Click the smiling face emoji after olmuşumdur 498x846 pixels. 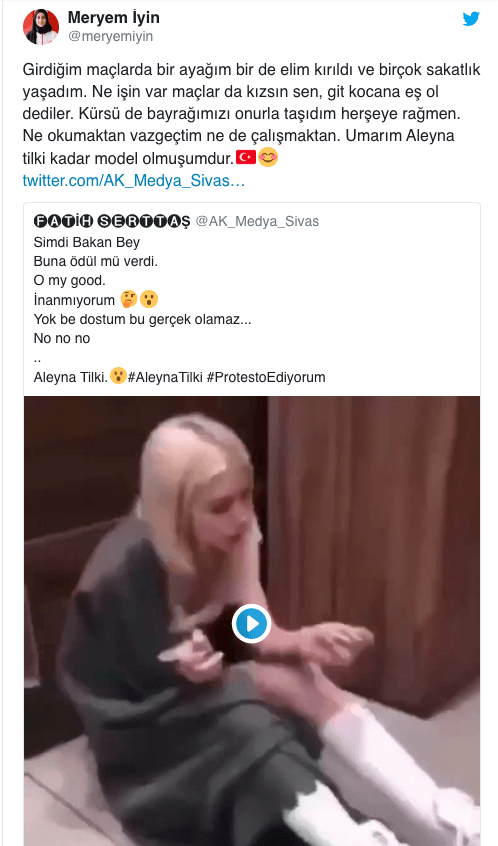point(268,158)
